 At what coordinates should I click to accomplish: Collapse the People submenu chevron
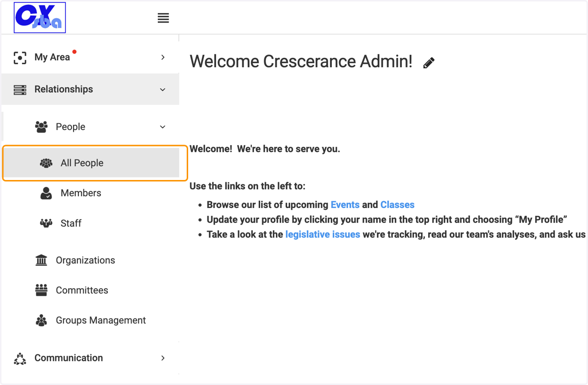click(x=163, y=127)
